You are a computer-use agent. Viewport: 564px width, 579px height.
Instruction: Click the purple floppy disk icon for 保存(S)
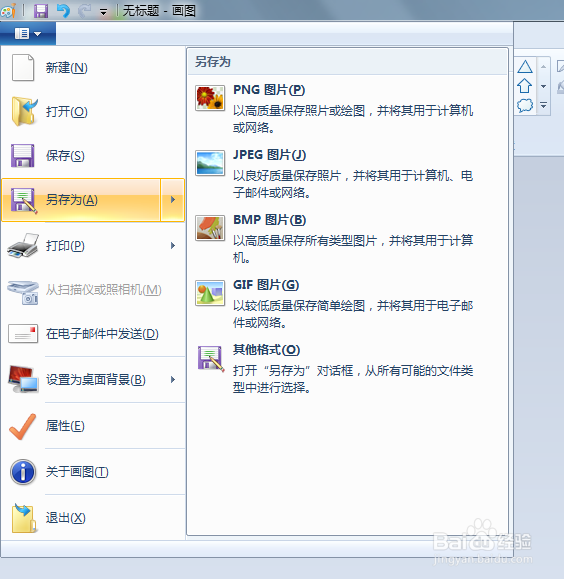(x=23, y=155)
